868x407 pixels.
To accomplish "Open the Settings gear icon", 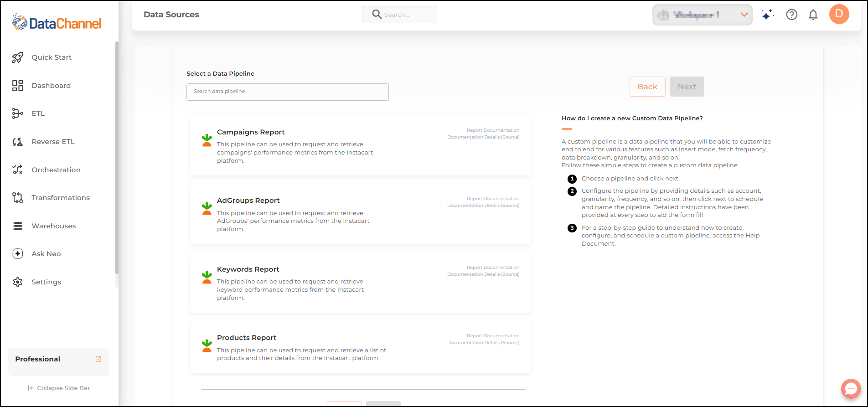I will (18, 282).
